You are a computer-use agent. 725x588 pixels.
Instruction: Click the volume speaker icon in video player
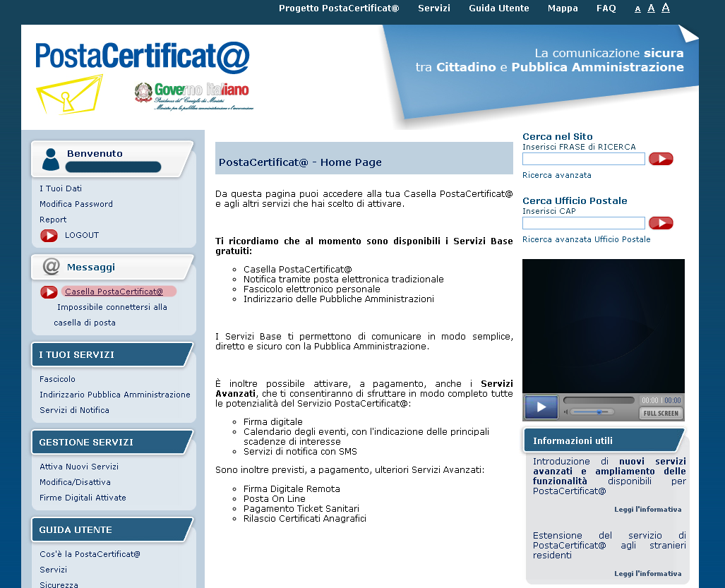[566, 412]
